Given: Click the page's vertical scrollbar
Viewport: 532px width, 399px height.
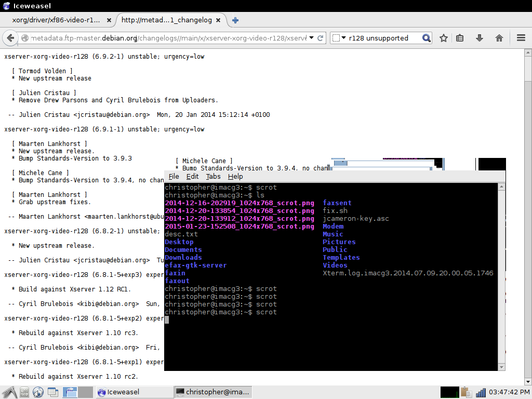Looking at the screenshot, I should click(527, 208).
